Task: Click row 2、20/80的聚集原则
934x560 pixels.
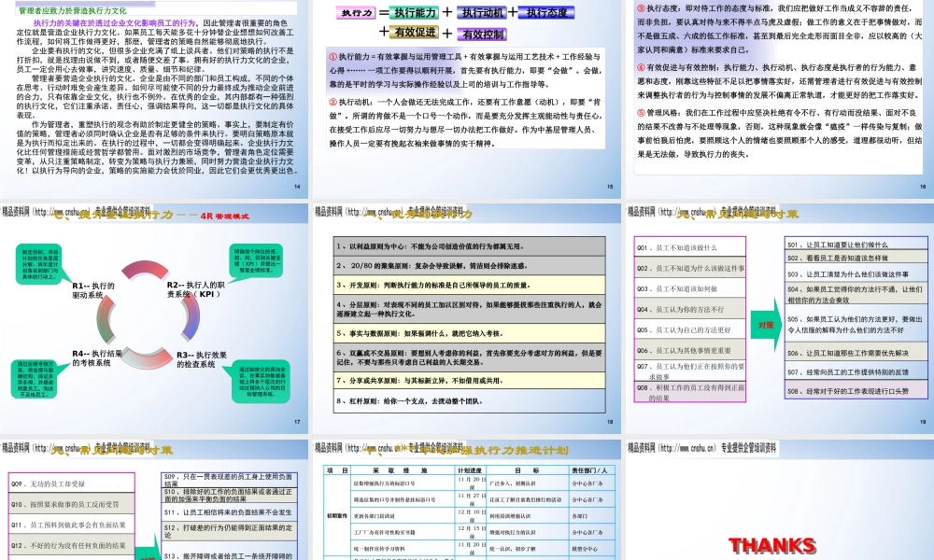Action: coord(470,265)
